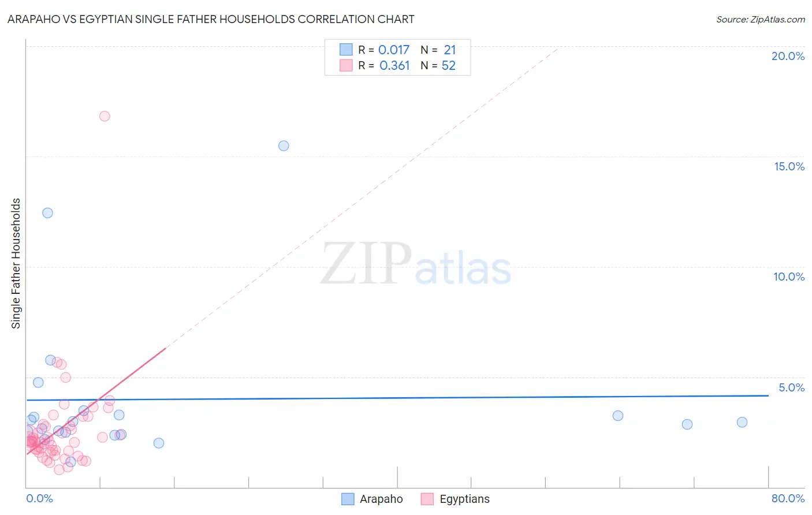
Task: Click the blue data point near 12.5%
Action: pyautogui.click(x=48, y=213)
